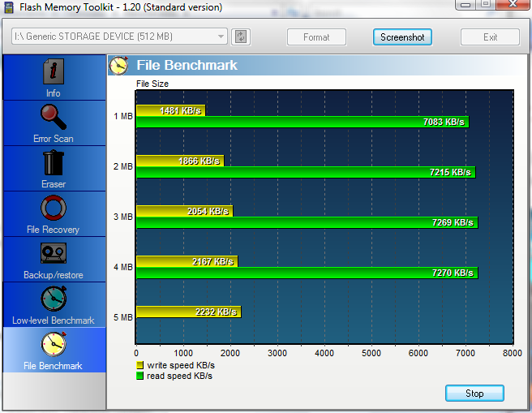Click the File Benchmark stopwatch in sidebar
The width and height of the screenshot is (532, 413).
tap(54, 344)
